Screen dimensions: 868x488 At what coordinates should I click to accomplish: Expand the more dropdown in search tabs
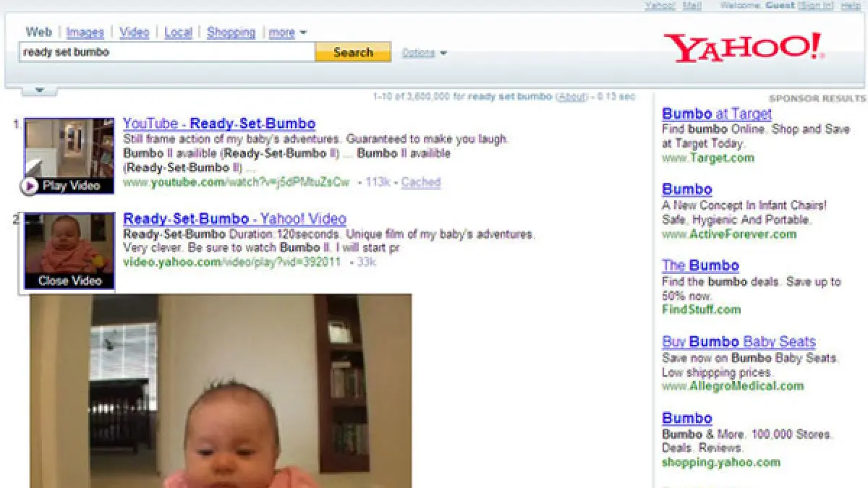[x=288, y=33]
